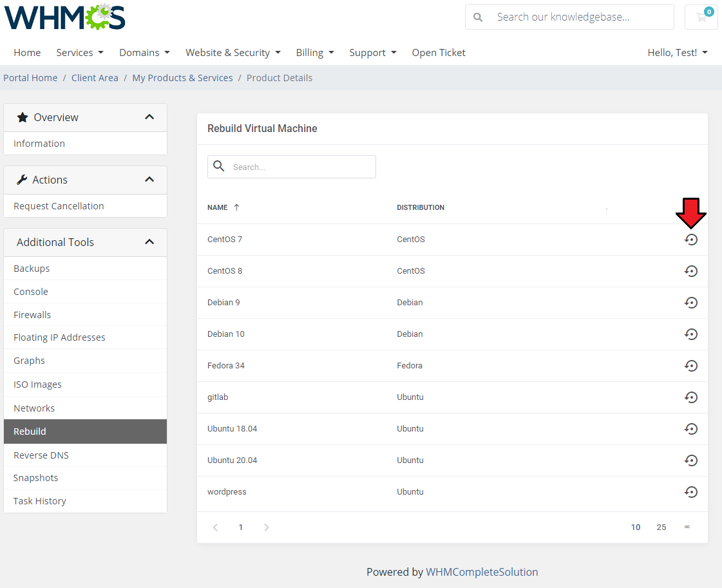The height and width of the screenshot is (588, 722).
Task: Open Information under Overview
Action: tap(85, 144)
